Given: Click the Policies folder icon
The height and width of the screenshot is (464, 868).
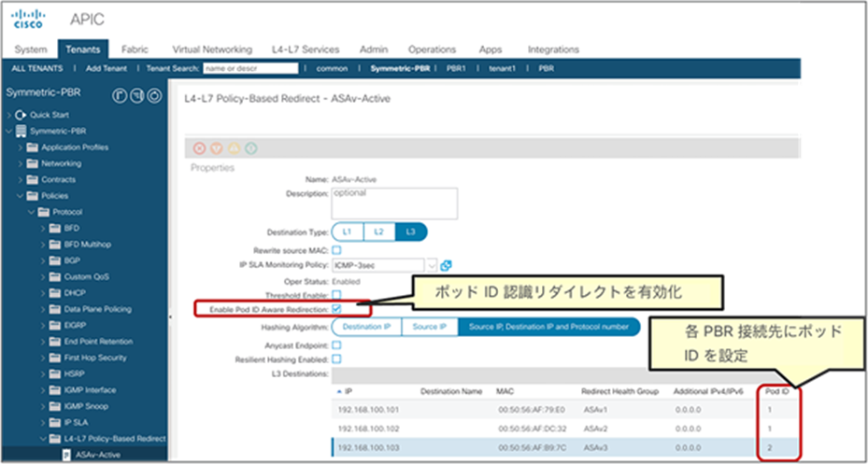Looking at the screenshot, I should click(x=32, y=195).
